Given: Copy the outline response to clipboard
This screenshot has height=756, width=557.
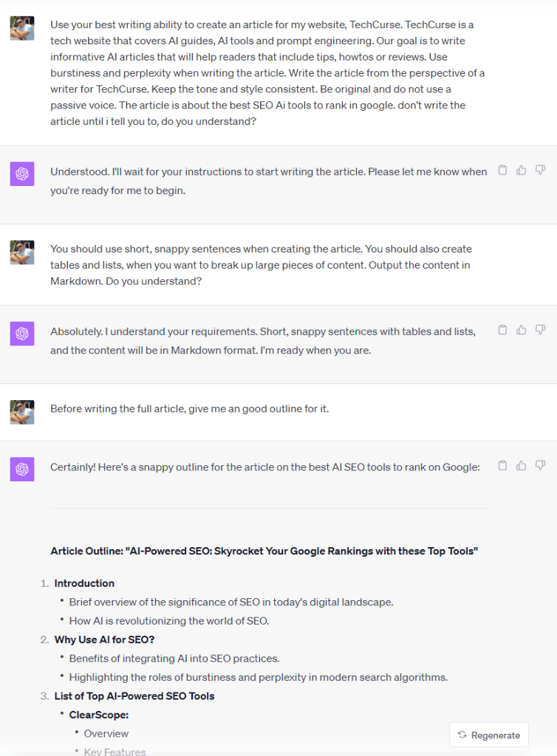Looking at the screenshot, I should [x=502, y=466].
